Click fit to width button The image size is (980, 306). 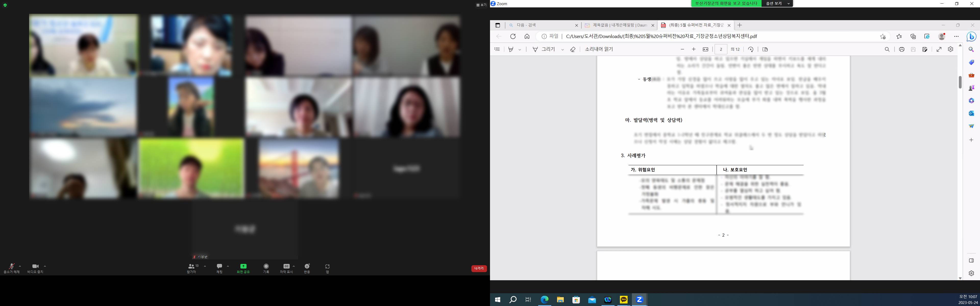(705, 49)
